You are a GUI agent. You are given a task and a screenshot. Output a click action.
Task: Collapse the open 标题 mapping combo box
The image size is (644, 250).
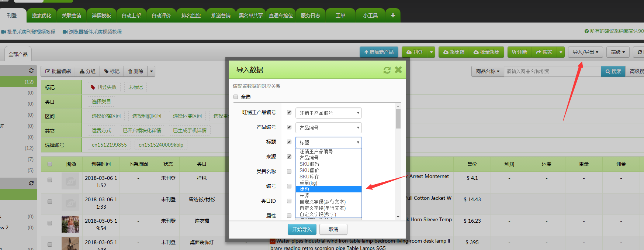(329, 143)
